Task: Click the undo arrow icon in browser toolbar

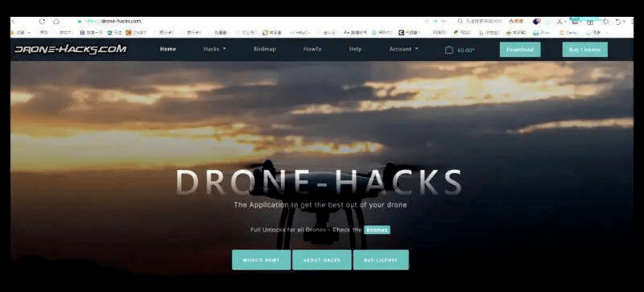Action: (618, 22)
